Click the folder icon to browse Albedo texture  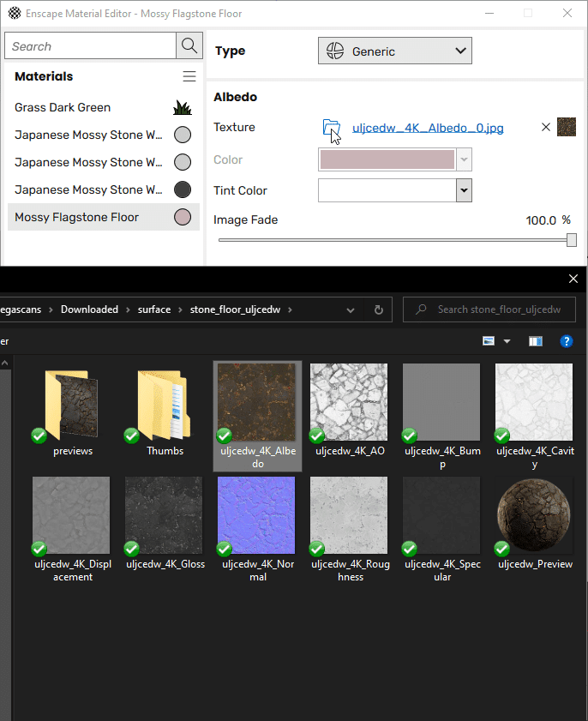coord(331,129)
